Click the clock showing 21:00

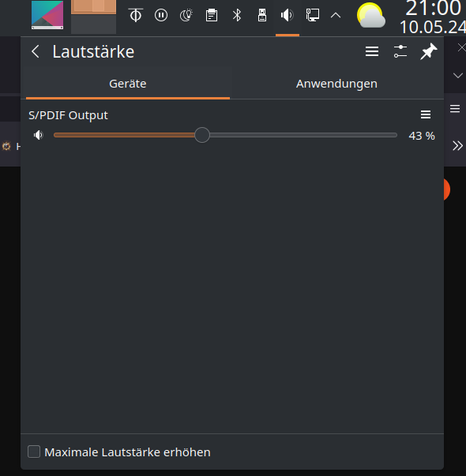click(434, 8)
